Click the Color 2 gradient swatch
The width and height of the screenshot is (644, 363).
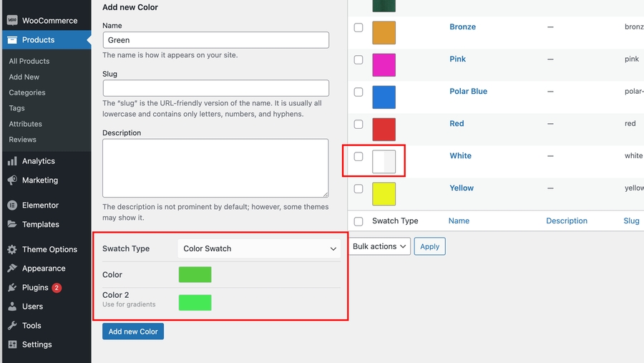pos(195,303)
